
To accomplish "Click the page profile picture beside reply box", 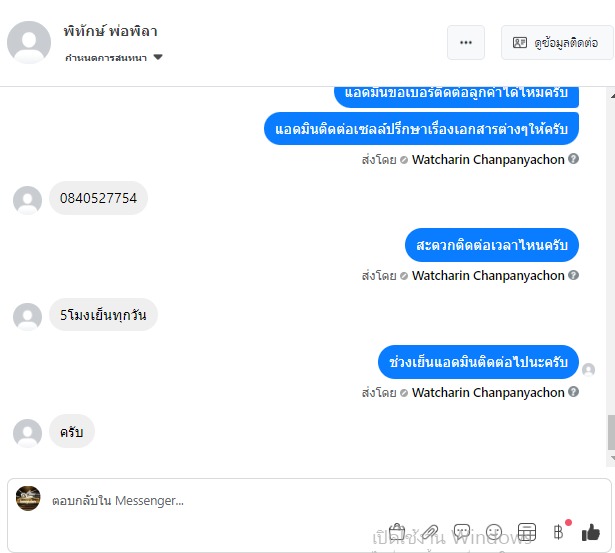I will (x=28, y=498).
